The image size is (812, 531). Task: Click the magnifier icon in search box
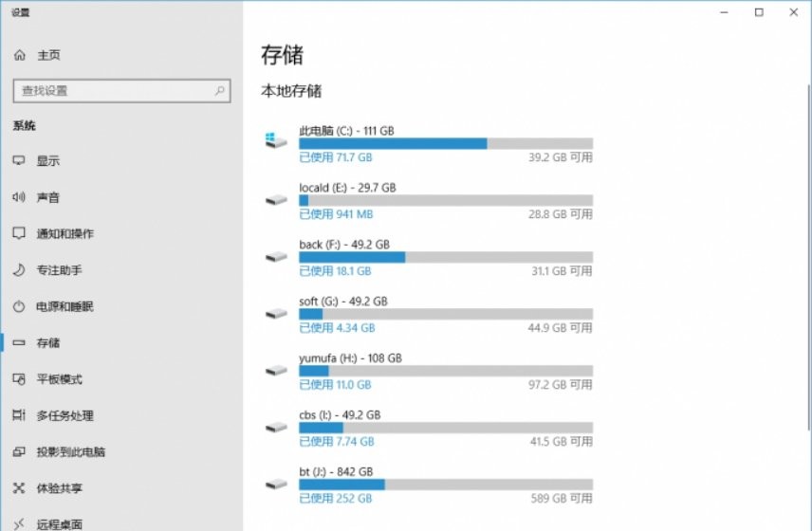219,91
